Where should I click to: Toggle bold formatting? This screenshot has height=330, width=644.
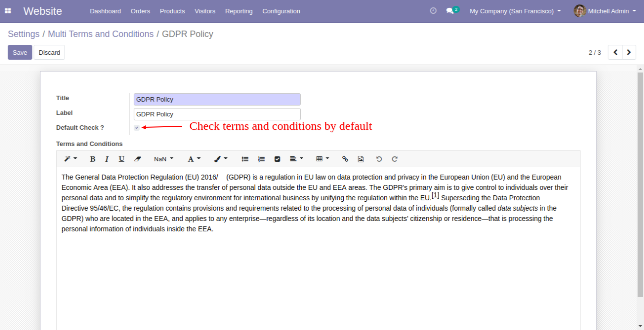[x=92, y=159]
